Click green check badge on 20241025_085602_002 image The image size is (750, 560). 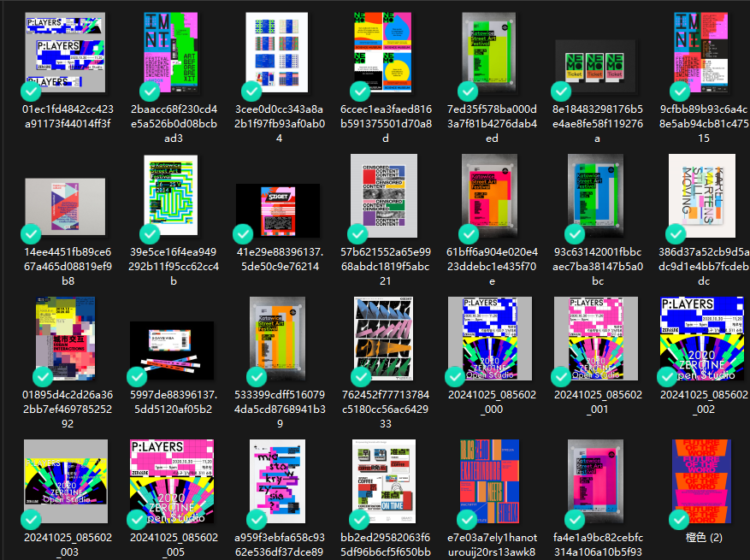[667, 376]
